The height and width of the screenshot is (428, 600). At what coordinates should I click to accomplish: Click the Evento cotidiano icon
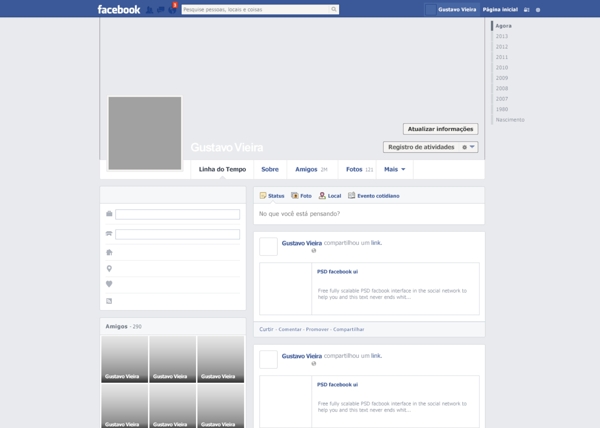pos(351,195)
